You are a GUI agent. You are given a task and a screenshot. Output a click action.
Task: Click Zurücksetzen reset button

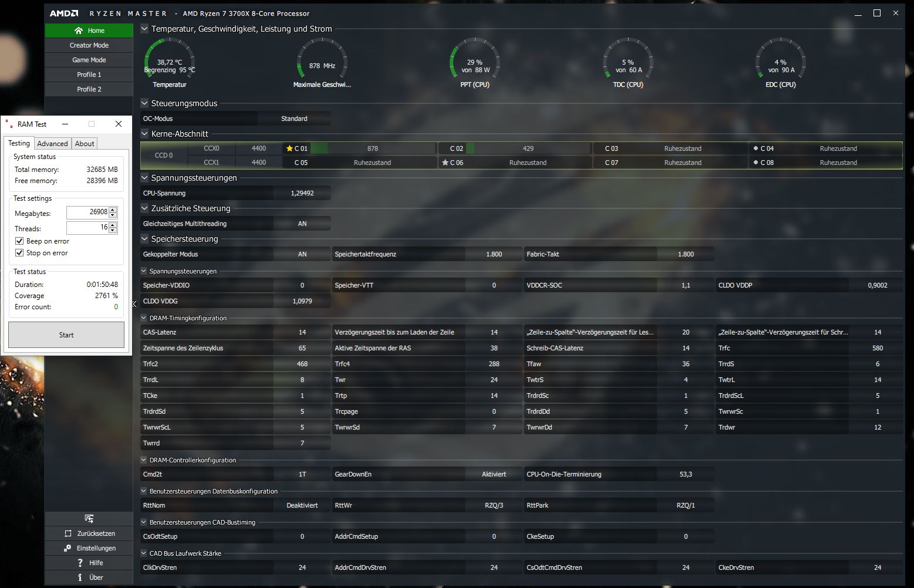pyautogui.click(x=89, y=533)
